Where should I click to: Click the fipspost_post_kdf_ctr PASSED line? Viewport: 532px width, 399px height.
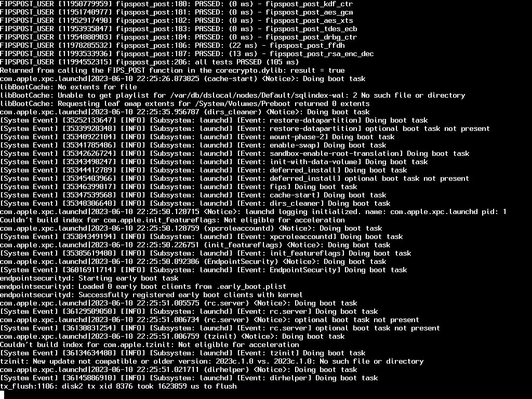pyautogui.click(x=177, y=4)
